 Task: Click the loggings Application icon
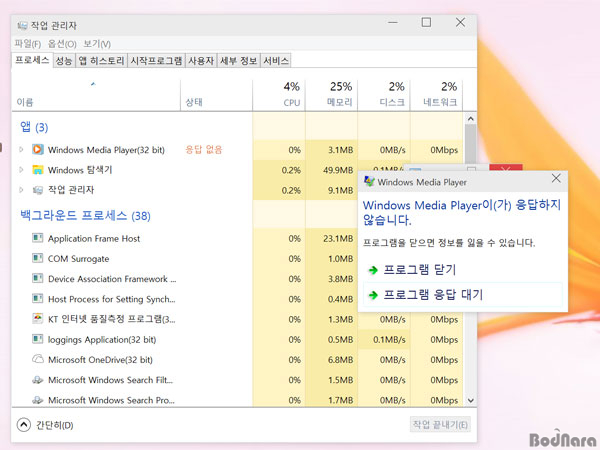coord(37,339)
